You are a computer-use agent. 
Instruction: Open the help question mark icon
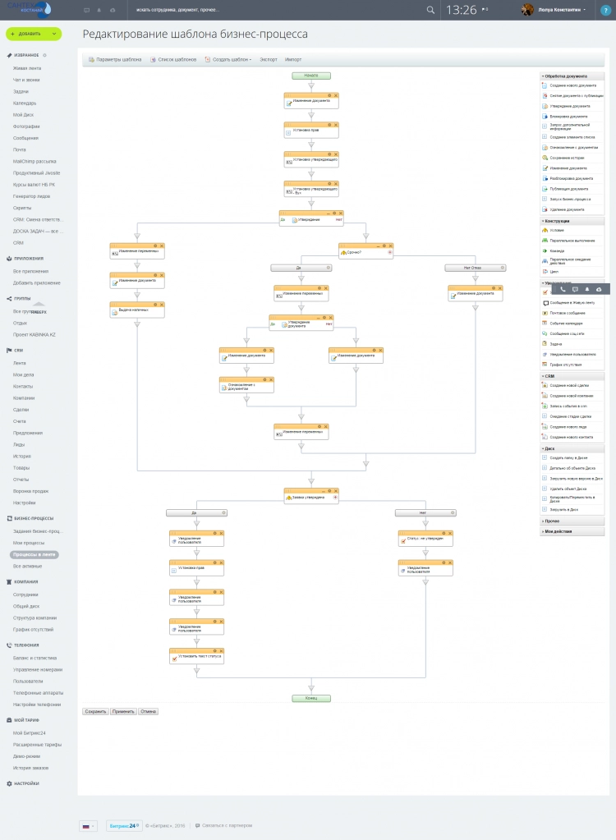(x=605, y=10)
